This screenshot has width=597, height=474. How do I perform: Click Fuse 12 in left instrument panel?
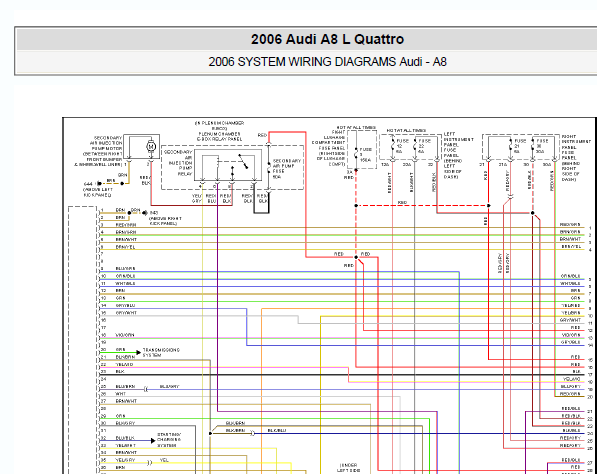393,145
